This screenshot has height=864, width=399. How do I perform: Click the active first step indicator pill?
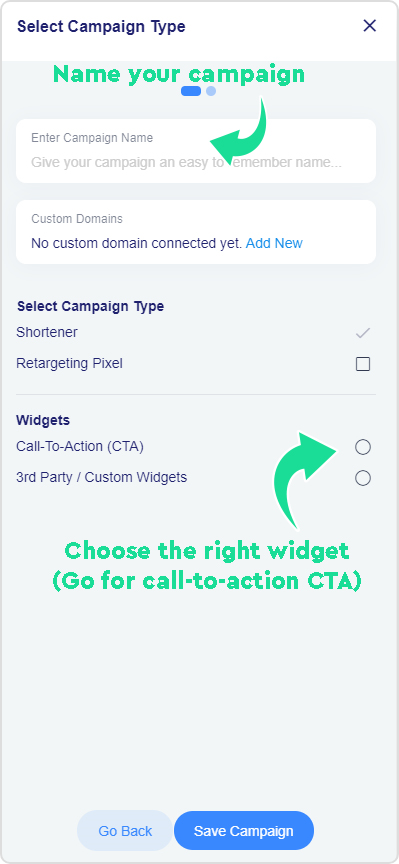191,91
